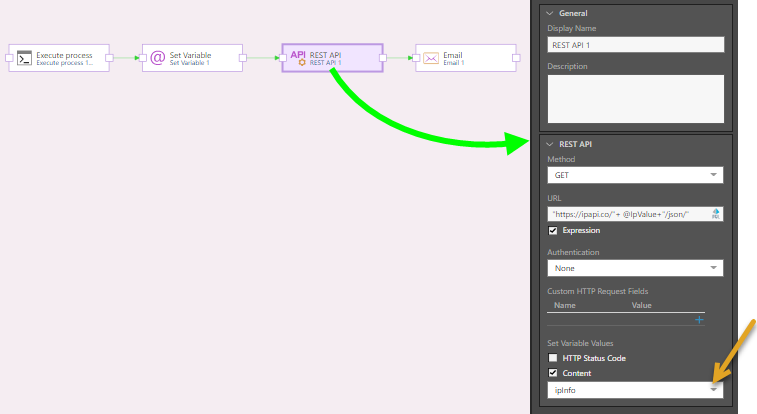Collapse the REST API section

point(549,144)
